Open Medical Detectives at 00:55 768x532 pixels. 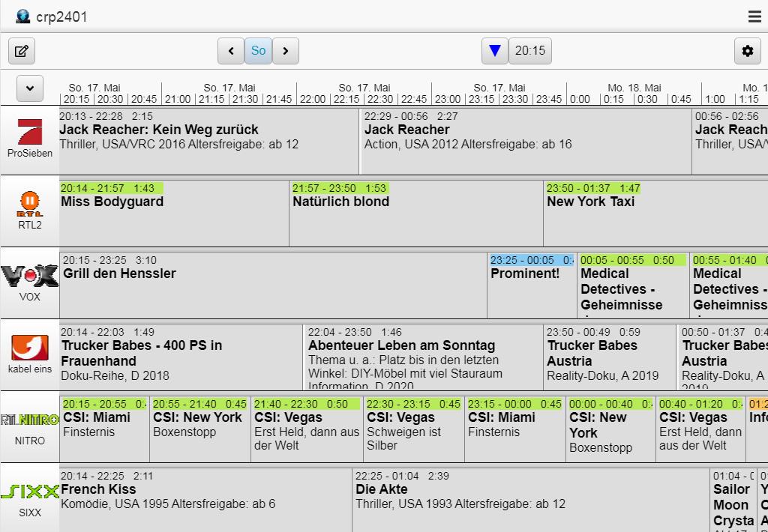tap(729, 285)
